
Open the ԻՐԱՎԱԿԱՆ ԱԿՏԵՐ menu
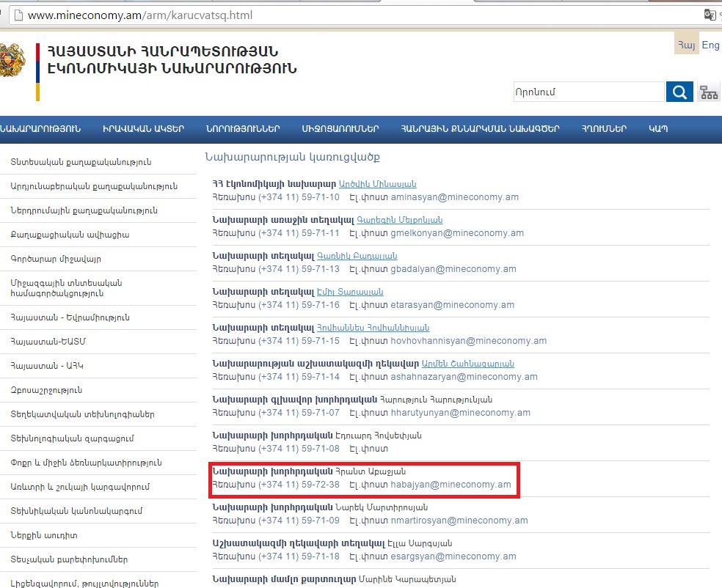click(x=144, y=129)
